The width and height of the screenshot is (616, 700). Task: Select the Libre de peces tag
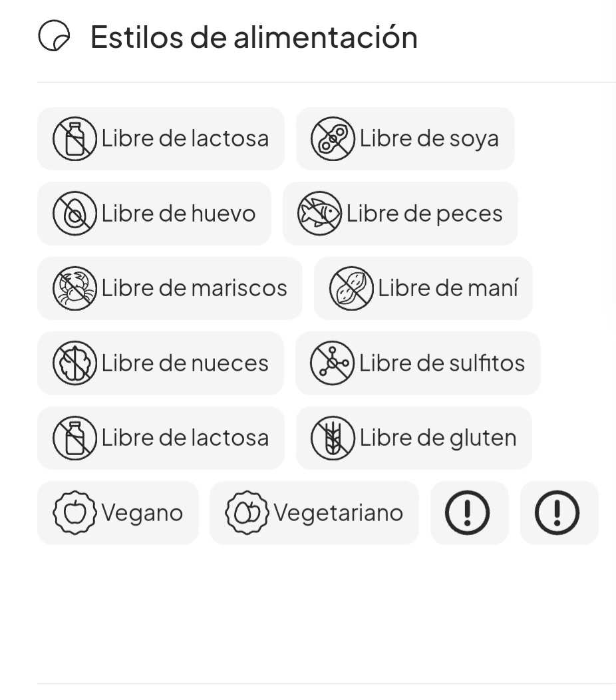tap(400, 214)
